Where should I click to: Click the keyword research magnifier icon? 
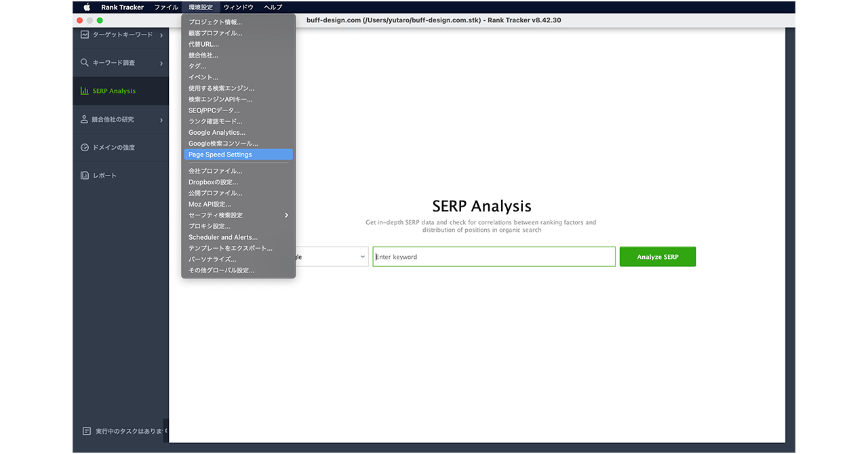click(85, 63)
